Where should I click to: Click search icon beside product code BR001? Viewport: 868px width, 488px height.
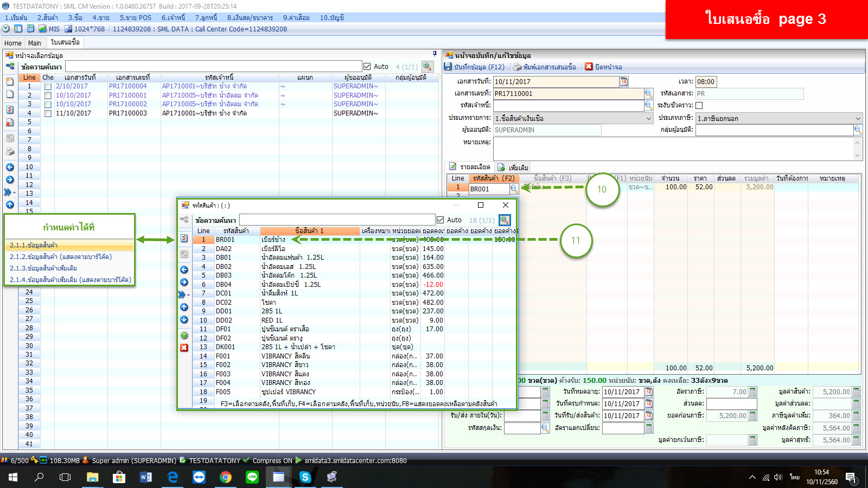514,189
